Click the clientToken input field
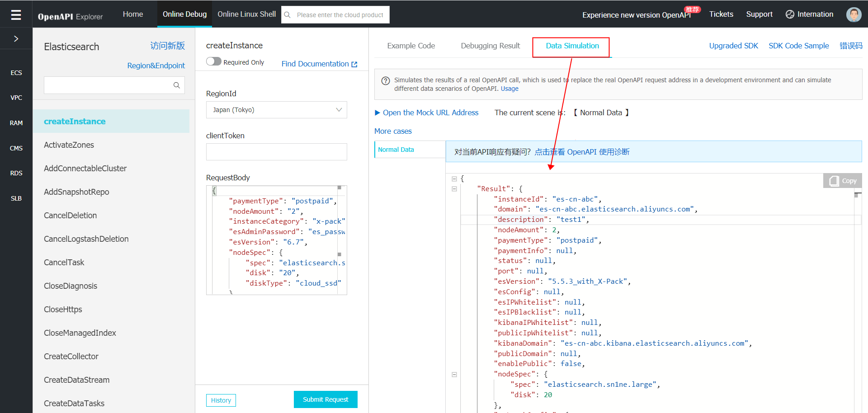868x413 pixels. 277,152
